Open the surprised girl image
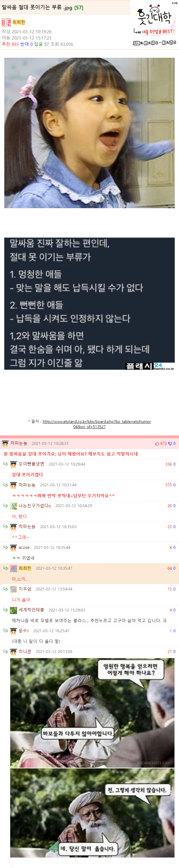Viewport: 179px width, 868px height. [89, 133]
